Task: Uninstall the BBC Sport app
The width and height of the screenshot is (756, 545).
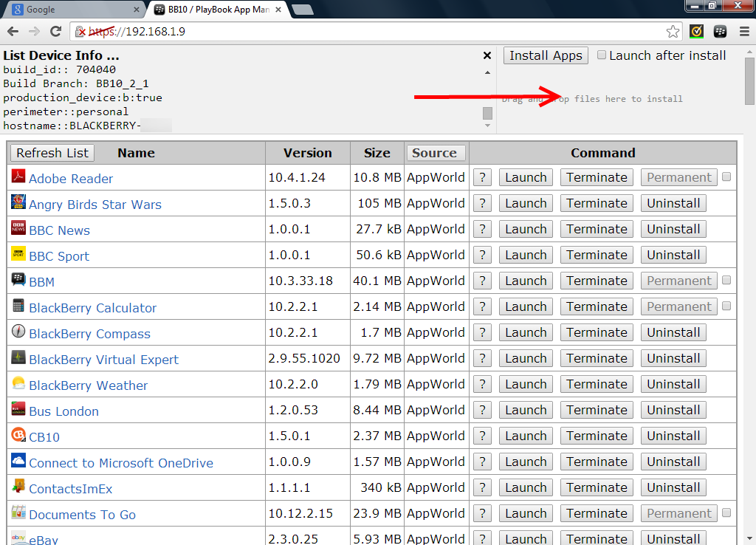Action: click(673, 255)
